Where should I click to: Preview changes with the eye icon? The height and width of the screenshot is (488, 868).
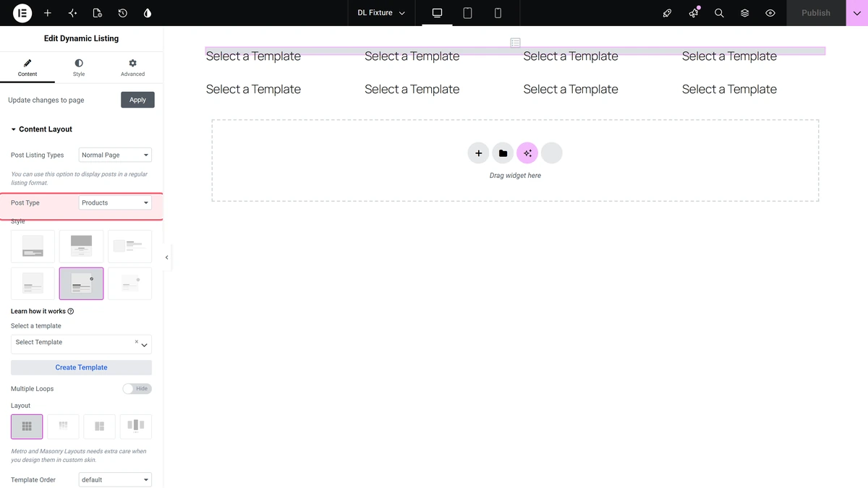coord(770,13)
